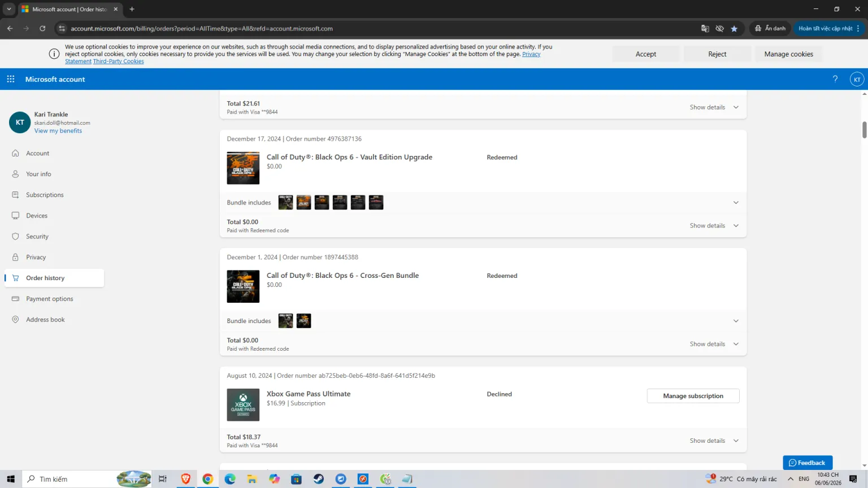Viewport: 868px width, 488px height.
Task: Open the help question mark icon
Action: 835,79
